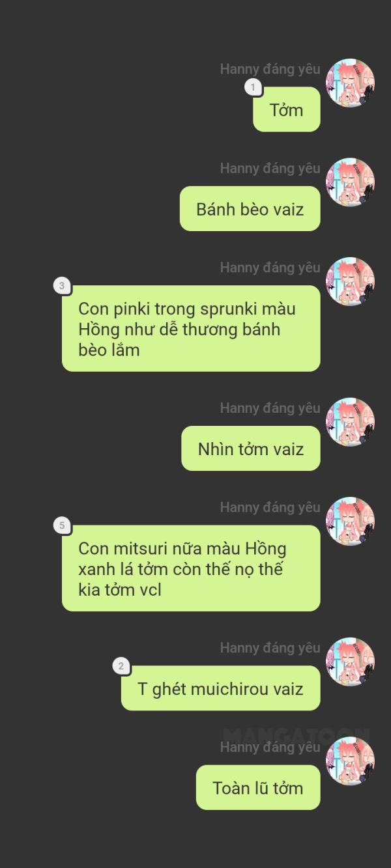
Task: Select the 'Con pinki trong sprunki' bubble
Action: [x=191, y=328]
